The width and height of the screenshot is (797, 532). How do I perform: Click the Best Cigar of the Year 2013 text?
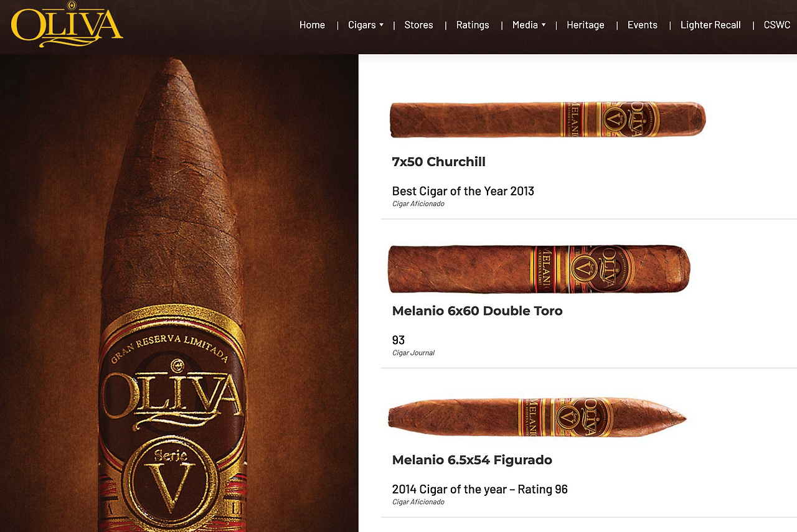point(463,191)
